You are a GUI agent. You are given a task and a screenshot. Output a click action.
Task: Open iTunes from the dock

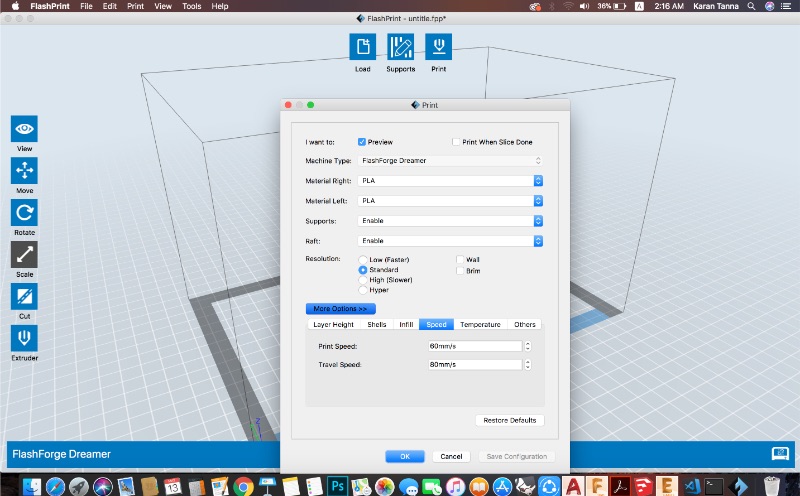455,486
